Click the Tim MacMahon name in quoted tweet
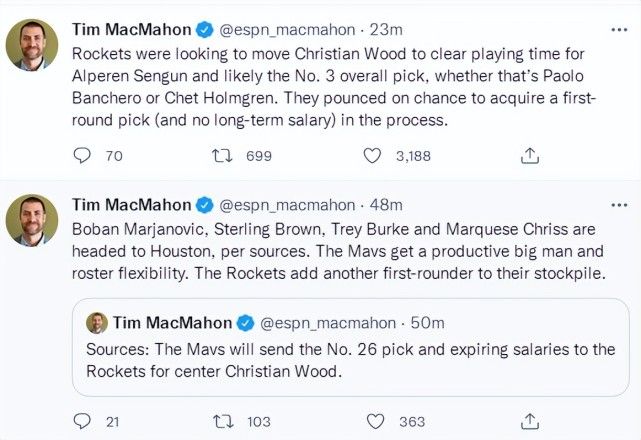 172,322
